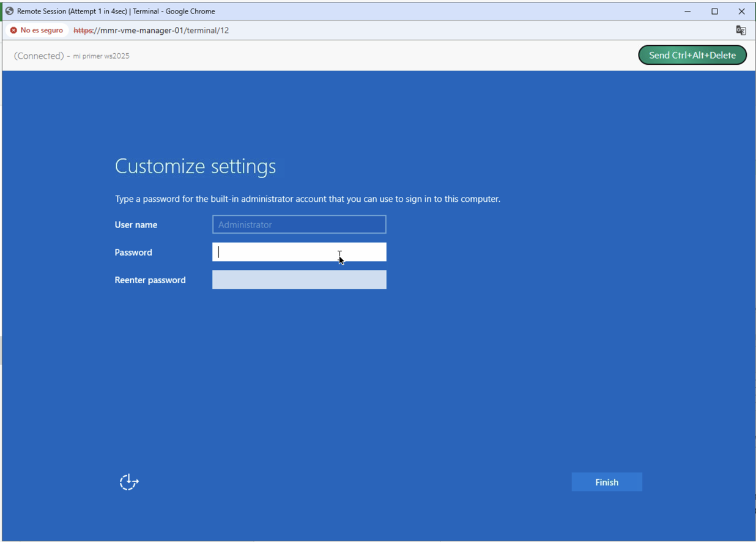Click the Reenter password field
This screenshot has width=756, height=542.
(x=299, y=280)
